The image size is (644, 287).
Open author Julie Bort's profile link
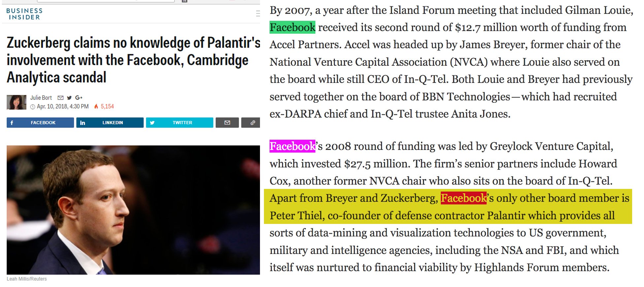coord(41,98)
